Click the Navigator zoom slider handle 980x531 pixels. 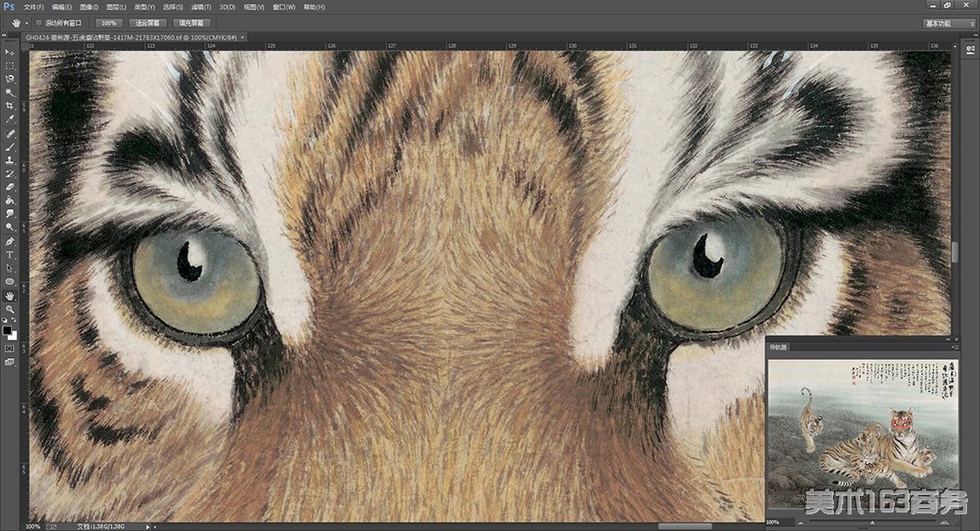tap(873, 522)
